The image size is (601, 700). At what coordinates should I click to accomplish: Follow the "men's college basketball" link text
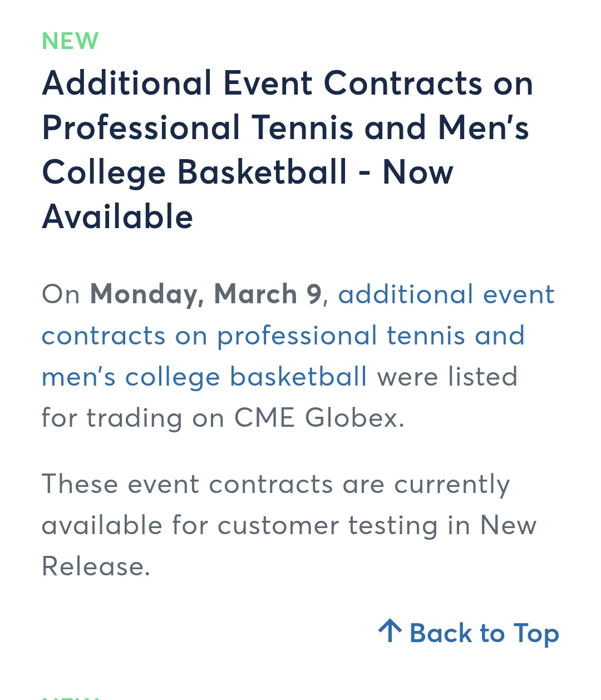click(204, 377)
